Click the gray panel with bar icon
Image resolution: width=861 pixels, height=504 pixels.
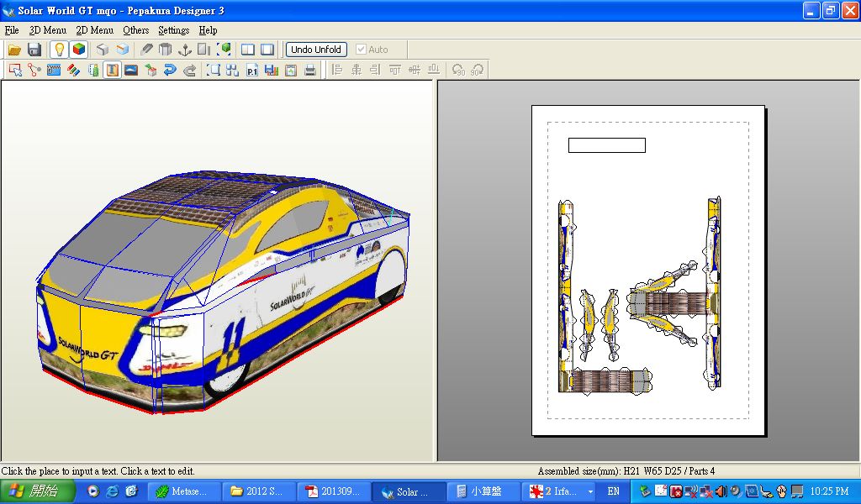[204, 50]
